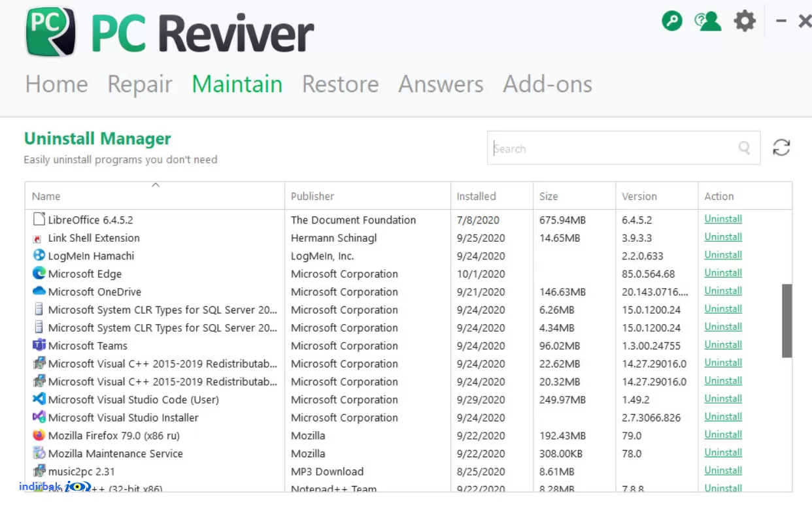The image size is (812, 505).
Task: Go to the Home tab
Action: [x=56, y=84]
